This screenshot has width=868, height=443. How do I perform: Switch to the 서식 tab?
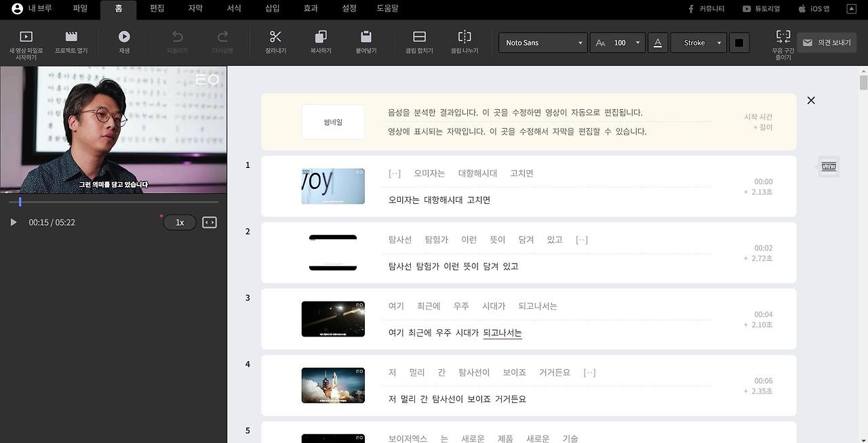click(234, 9)
